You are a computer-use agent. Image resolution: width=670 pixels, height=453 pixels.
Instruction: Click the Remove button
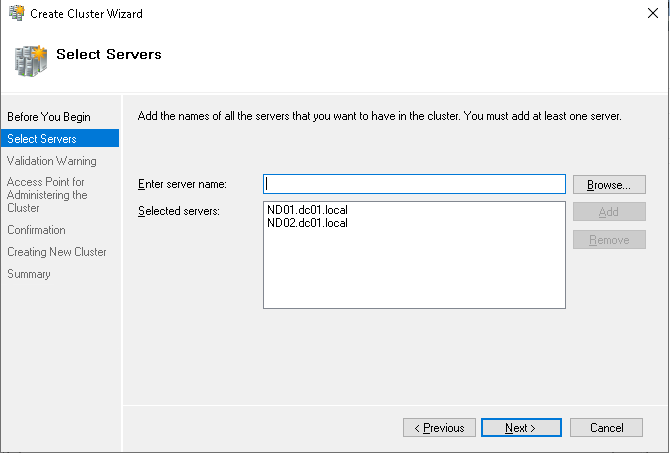click(x=609, y=240)
